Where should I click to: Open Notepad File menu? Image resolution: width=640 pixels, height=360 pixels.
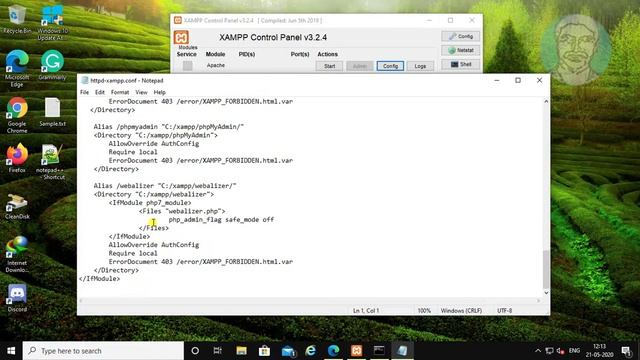(84, 92)
